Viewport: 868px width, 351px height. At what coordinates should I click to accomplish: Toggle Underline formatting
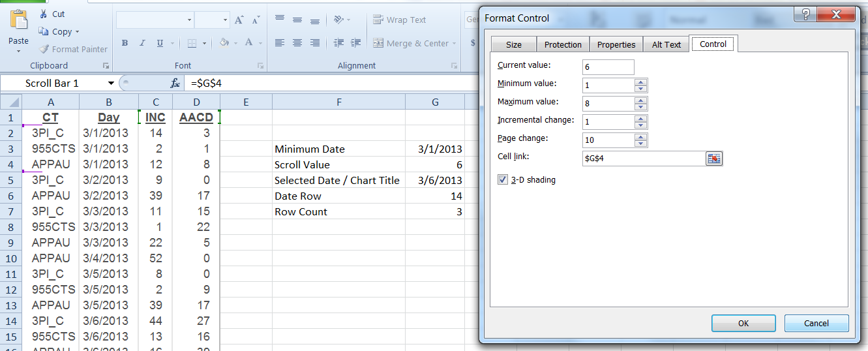[160, 43]
